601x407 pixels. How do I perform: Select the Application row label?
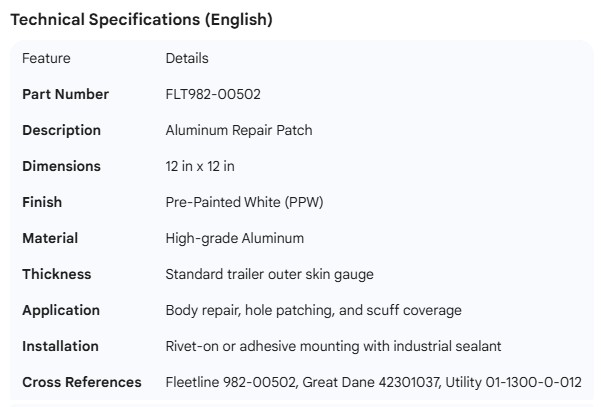pos(61,310)
